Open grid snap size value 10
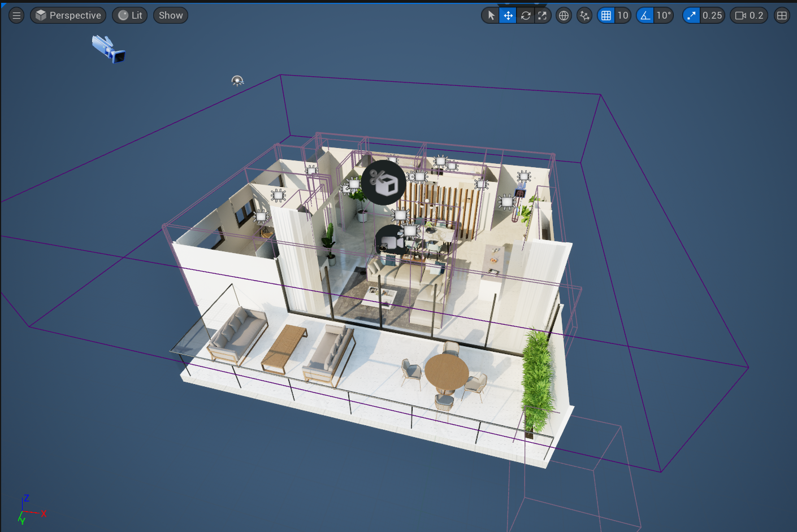This screenshot has width=797, height=532. pyautogui.click(x=622, y=15)
